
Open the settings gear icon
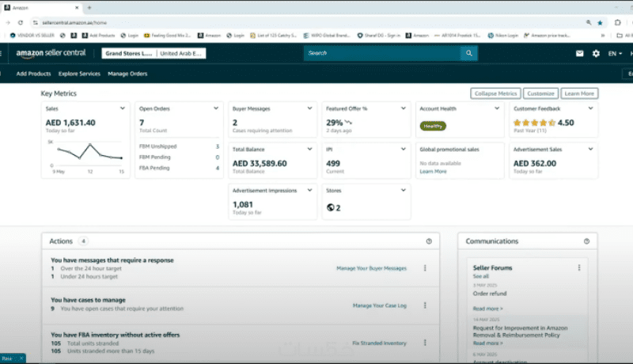[x=596, y=53]
